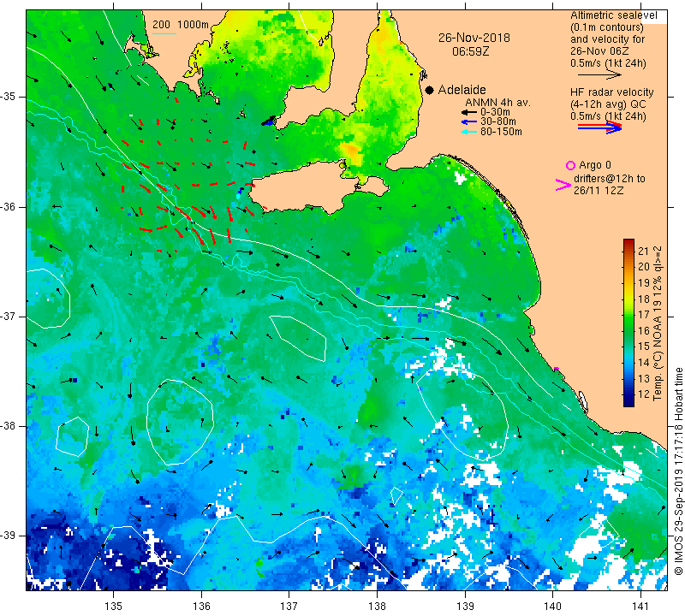Click the '26/11 12Z' drifter date text
Viewport: 685px width, 616px height.
[x=599, y=191]
